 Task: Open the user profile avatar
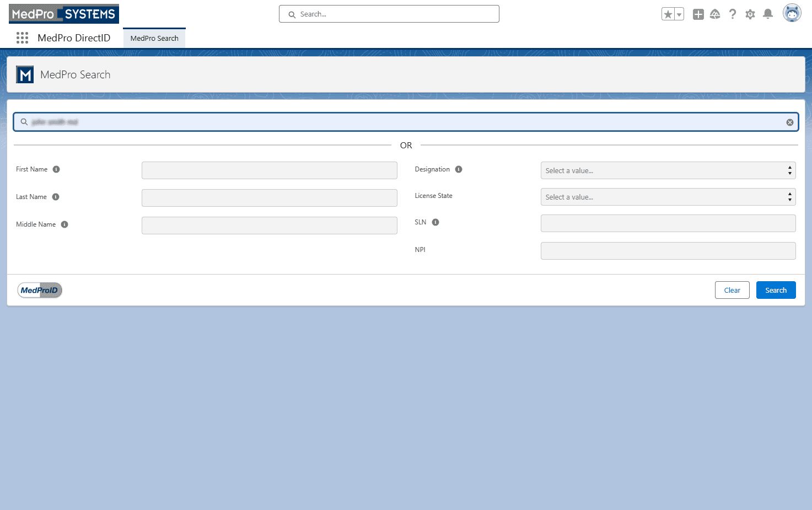point(792,13)
